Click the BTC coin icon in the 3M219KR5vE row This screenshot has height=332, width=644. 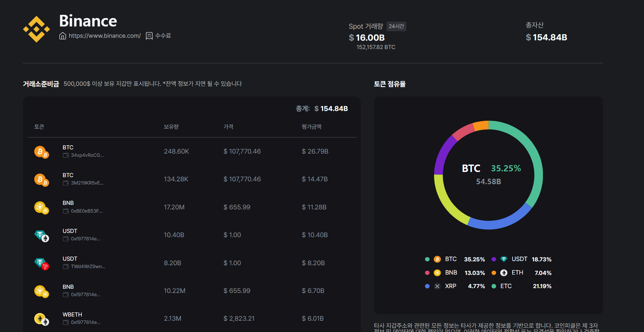click(x=41, y=179)
